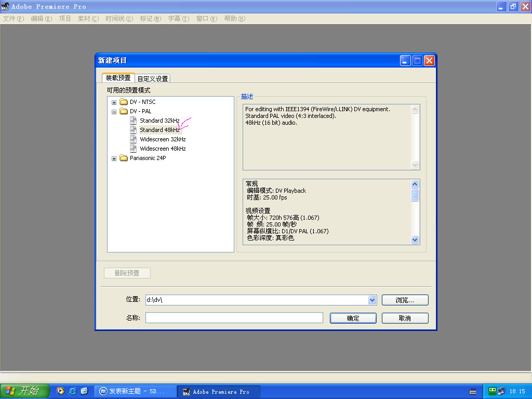Click into the 名称 name input field
532x399 pixels.
point(234,318)
